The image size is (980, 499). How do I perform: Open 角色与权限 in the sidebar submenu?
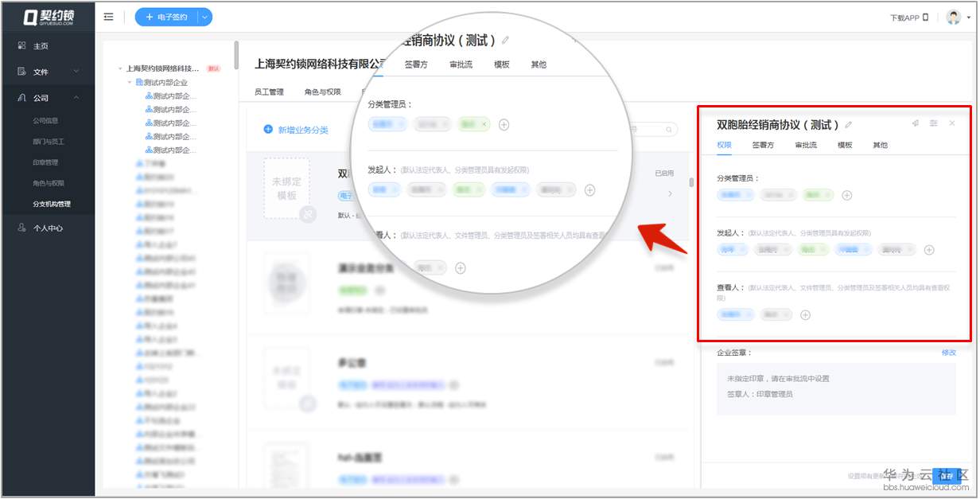pyautogui.click(x=49, y=183)
